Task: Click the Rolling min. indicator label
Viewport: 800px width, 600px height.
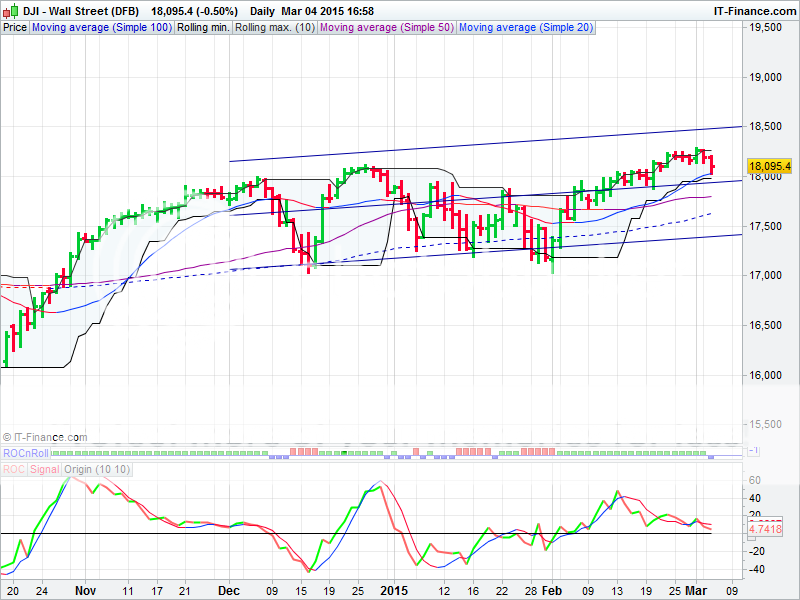Action: pos(203,28)
